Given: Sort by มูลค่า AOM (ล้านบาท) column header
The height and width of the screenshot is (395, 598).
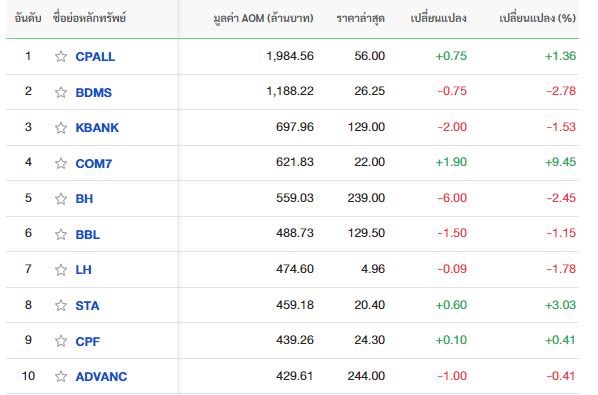Looking at the screenshot, I should [x=263, y=18].
